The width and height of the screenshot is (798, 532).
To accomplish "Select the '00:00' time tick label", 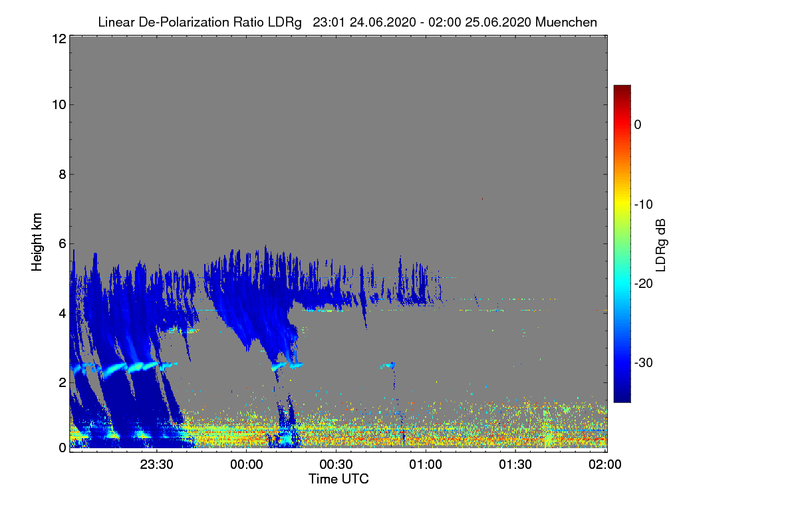I will click(x=246, y=464).
